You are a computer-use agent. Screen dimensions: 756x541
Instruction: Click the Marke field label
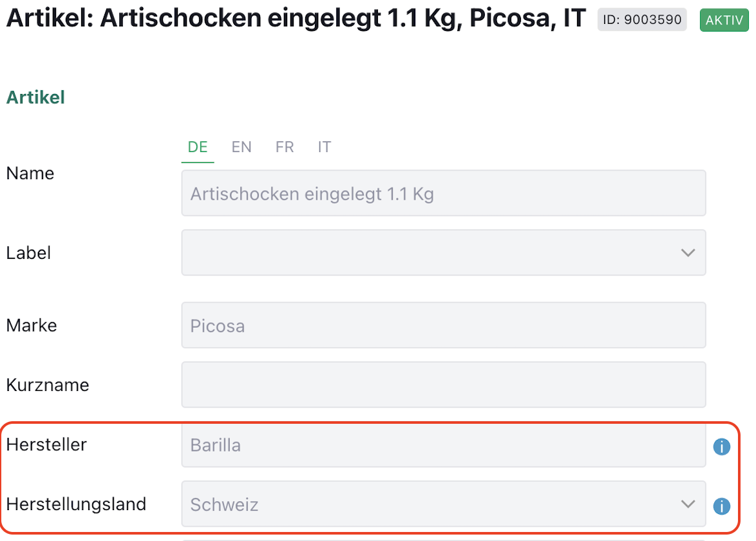pyautogui.click(x=32, y=325)
